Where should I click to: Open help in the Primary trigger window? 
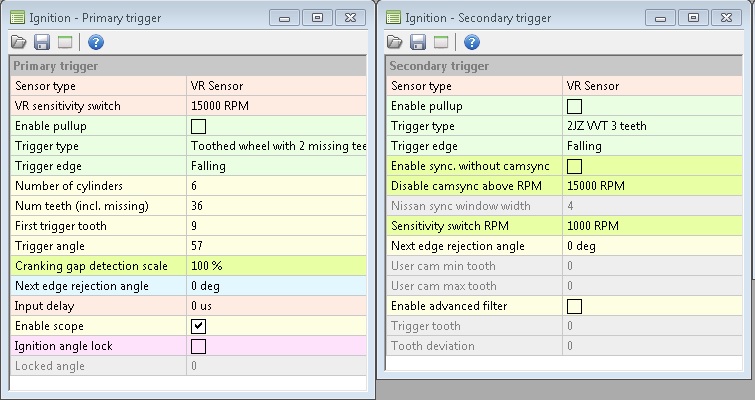[96, 42]
